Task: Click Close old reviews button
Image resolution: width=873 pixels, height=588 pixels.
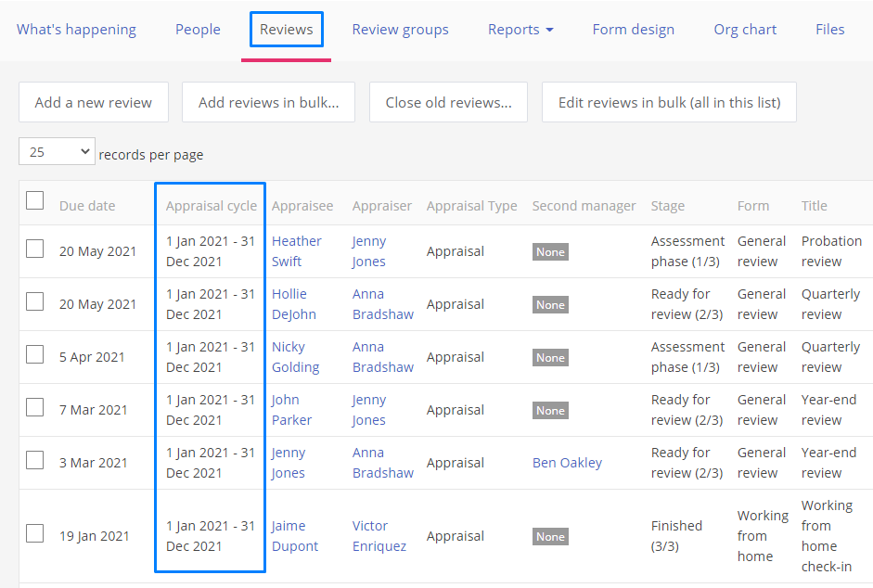Action: (448, 102)
